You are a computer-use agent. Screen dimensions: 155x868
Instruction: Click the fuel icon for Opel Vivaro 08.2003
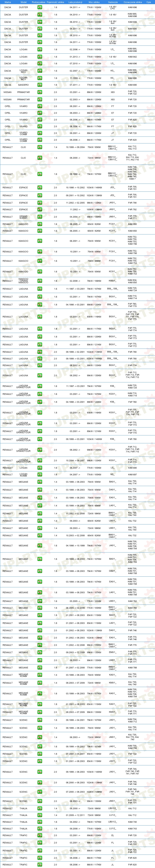coord(39,113)
